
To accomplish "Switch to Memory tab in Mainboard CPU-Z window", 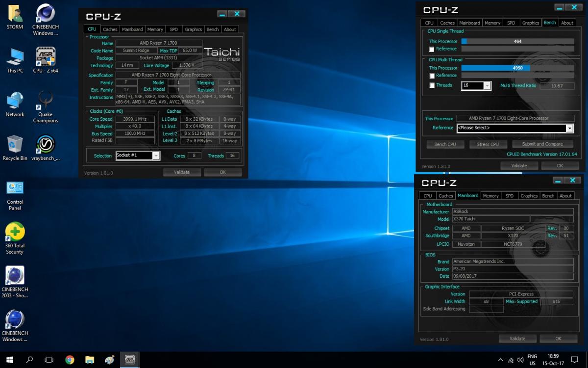I will pos(490,196).
